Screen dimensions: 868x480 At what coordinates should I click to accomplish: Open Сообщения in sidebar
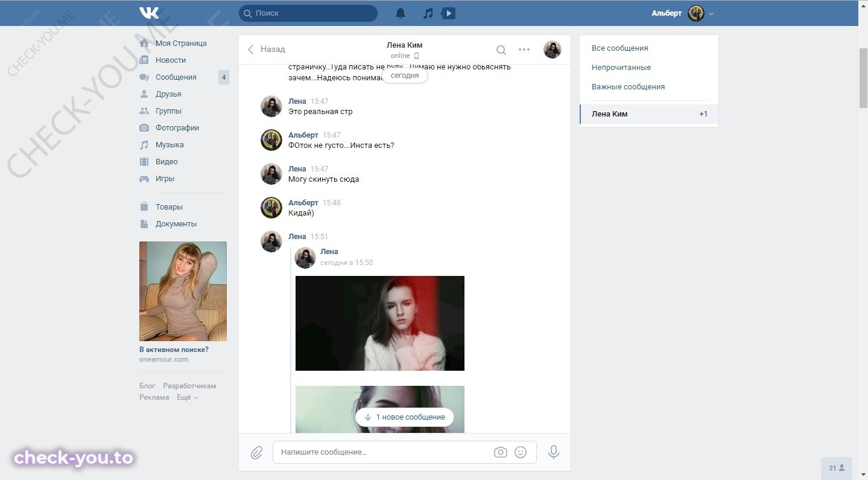point(176,77)
